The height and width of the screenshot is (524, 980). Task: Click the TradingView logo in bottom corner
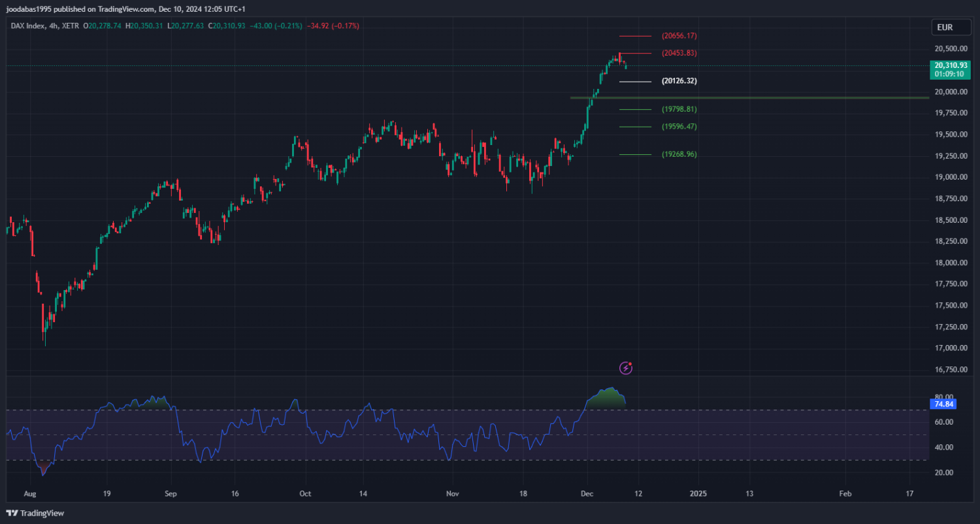click(36, 513)
